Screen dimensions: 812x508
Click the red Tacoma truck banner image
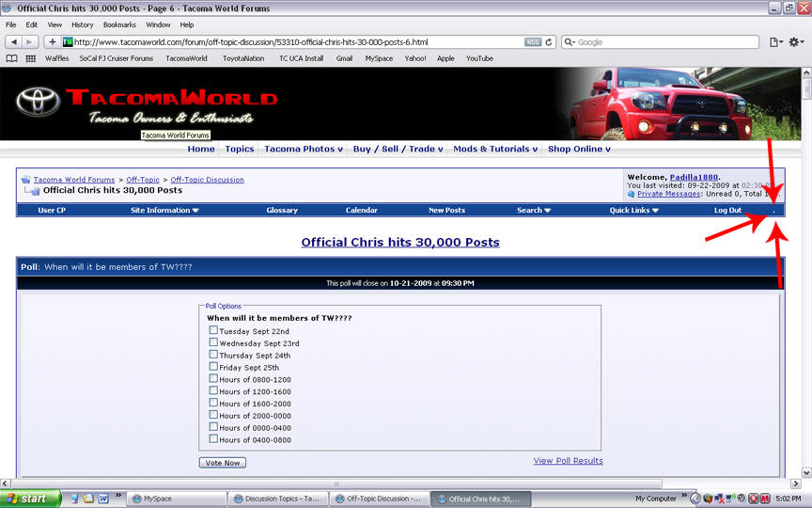click(679, 103)
